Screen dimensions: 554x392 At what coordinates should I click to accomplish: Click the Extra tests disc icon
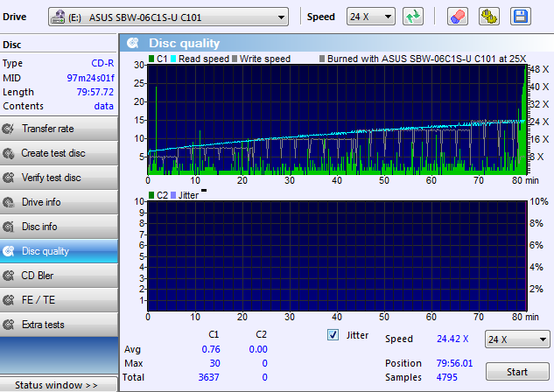[9, 325]
